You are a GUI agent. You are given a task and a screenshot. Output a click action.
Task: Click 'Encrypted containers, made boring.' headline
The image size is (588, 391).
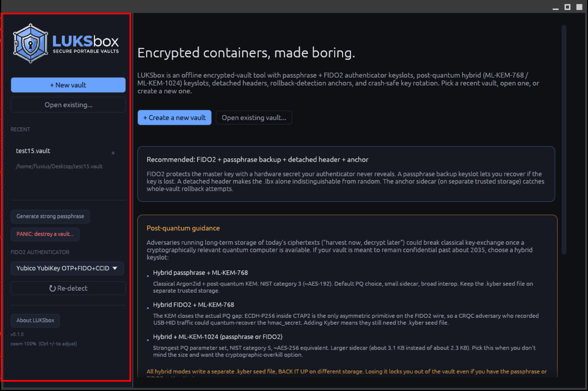246,53
